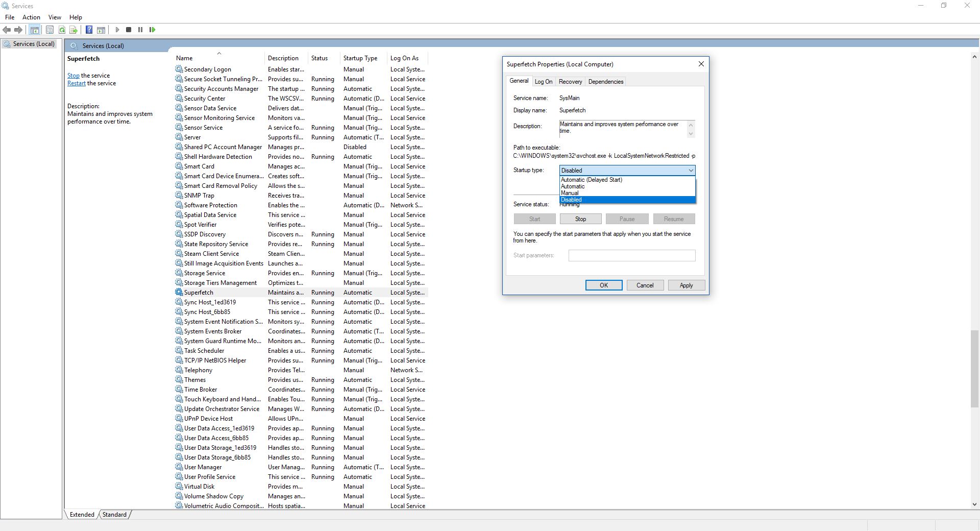Click the Refresh icon in the toolbar
This screenshot has width=980, height=531.
coord(62,30)
